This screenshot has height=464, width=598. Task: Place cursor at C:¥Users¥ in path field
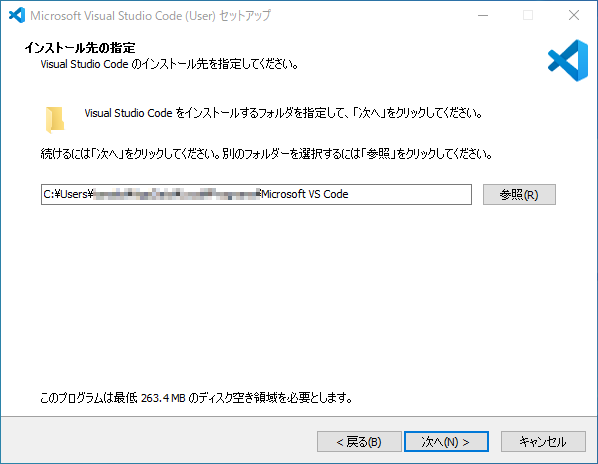pyautogui.click(x=68, y=194)
